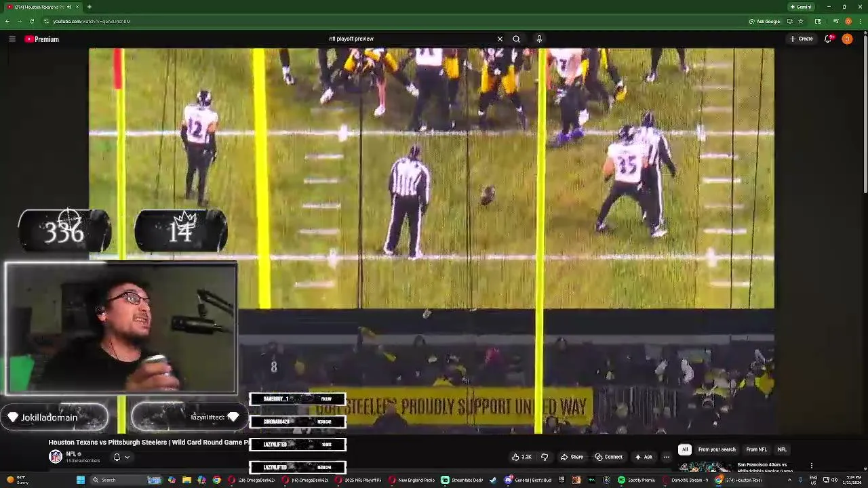Go to YouTube Premium home logo
868x488 pixels.
pyautogui.click(x=42, y=39)
